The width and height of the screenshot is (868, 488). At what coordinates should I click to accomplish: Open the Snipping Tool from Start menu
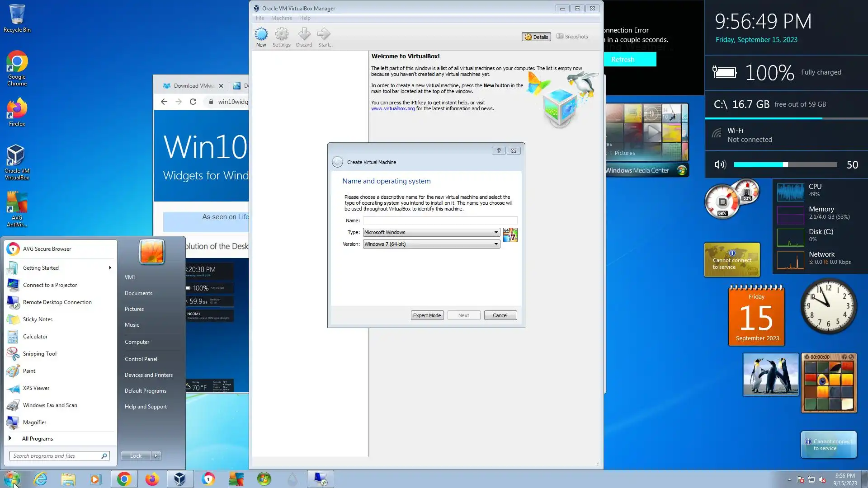tap(39, 354)
